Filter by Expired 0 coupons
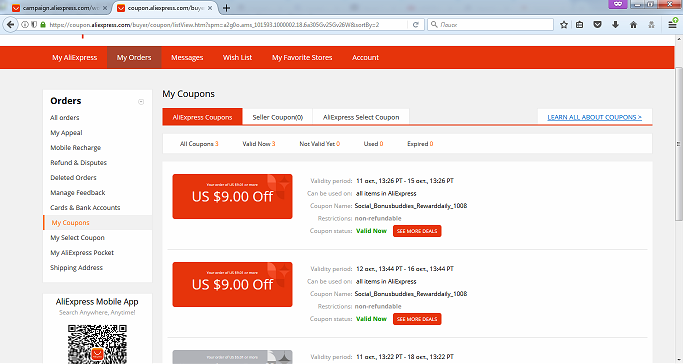This screenshot has width=684, height=364. (420, 144)
